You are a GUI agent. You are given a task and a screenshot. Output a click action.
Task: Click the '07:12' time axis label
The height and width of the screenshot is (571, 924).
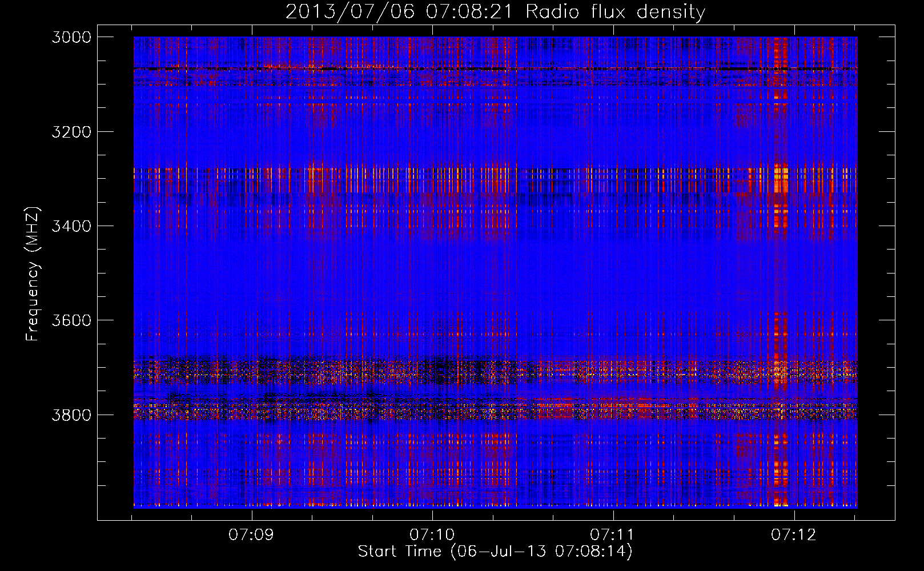(794, 534)
